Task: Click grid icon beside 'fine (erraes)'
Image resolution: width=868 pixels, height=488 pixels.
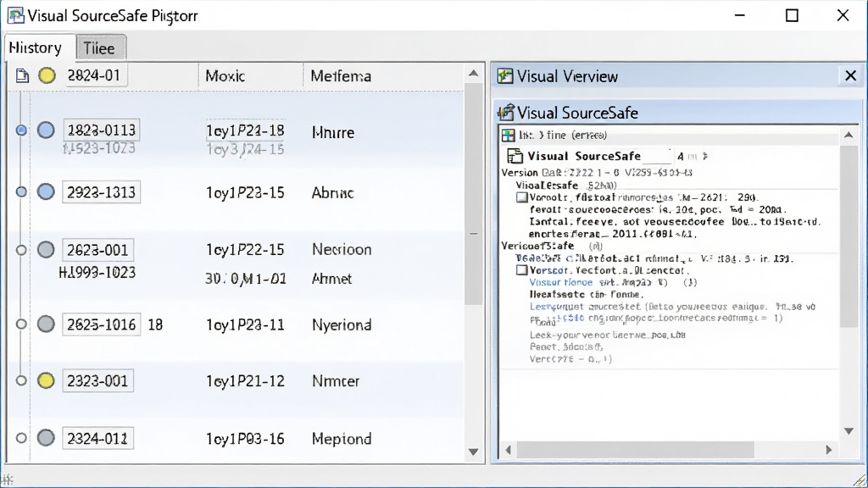Action: click(x=509, y=135)
